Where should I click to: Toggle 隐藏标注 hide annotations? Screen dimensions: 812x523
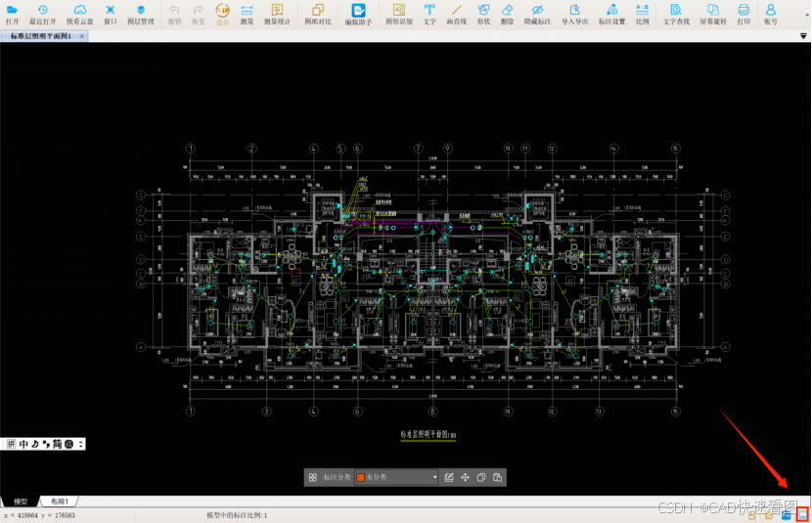(537, 14)
